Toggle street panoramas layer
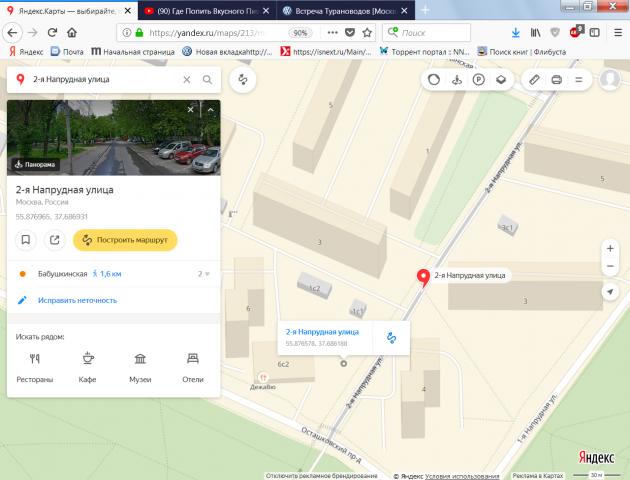Screen dimensions: 630x480 point(456,80)
